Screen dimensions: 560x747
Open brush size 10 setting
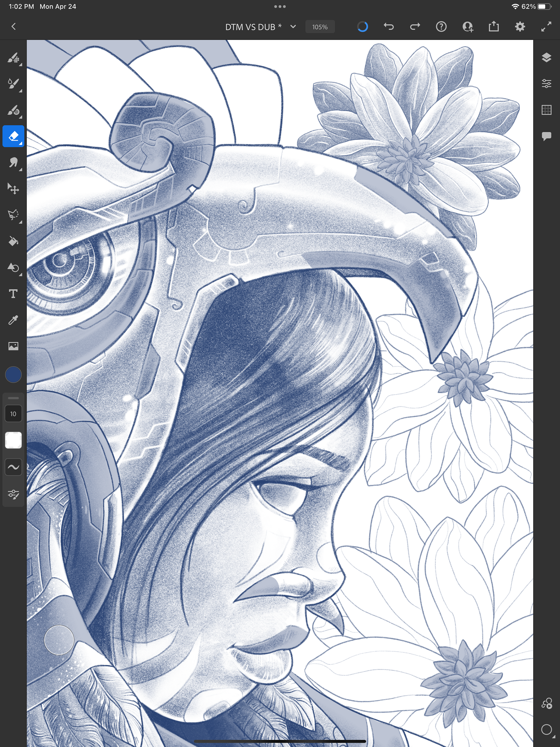13,414
